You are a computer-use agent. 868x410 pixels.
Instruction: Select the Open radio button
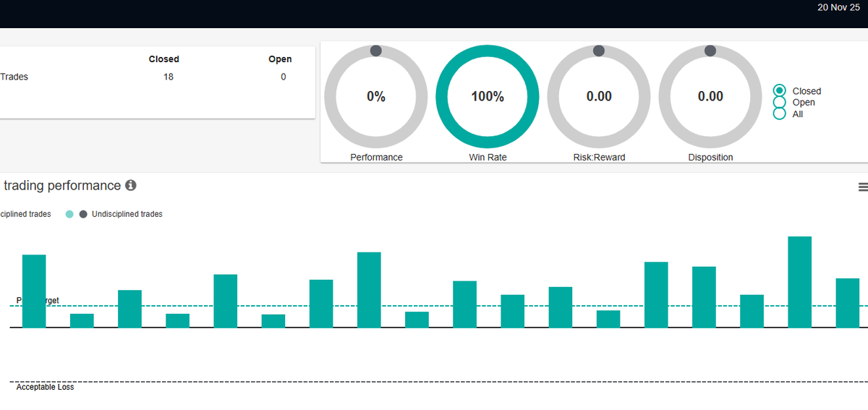point(779,102)
